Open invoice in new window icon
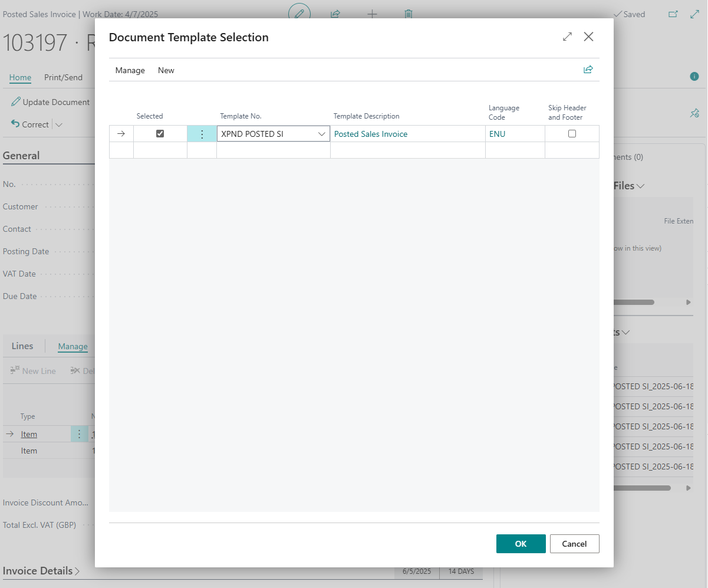This screenshot has width=708, height=588. [673, 14]
